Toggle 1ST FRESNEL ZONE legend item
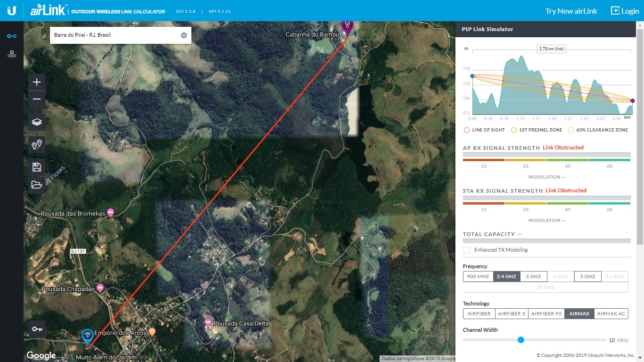Viewport: 644px width, 362px height. click(x=537, y=130)
